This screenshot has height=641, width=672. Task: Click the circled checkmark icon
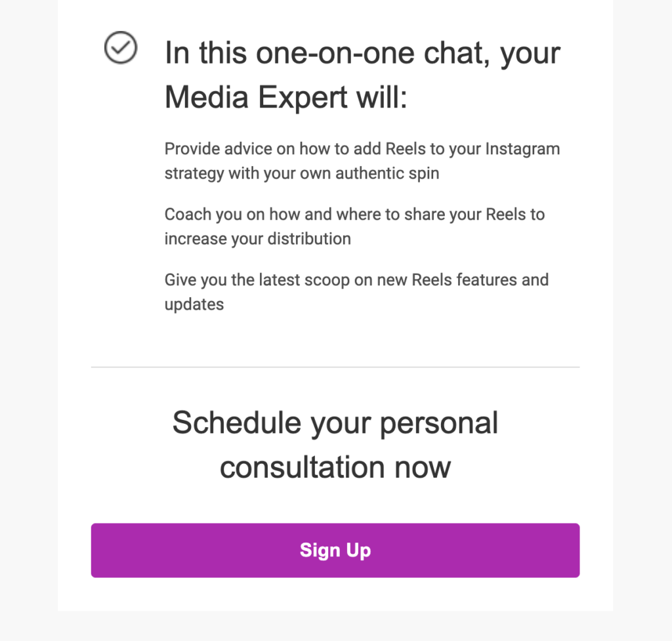(x=121, y=47)
